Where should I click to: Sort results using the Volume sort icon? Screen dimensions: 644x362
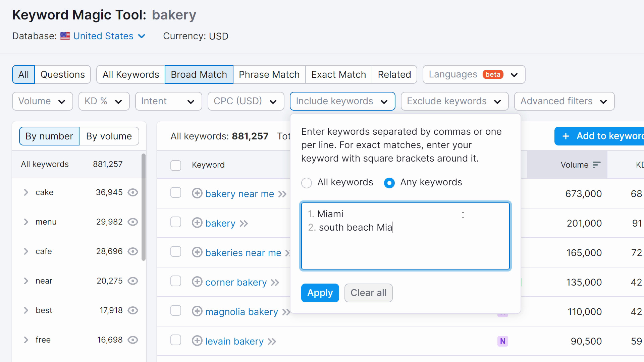point(598,165)
